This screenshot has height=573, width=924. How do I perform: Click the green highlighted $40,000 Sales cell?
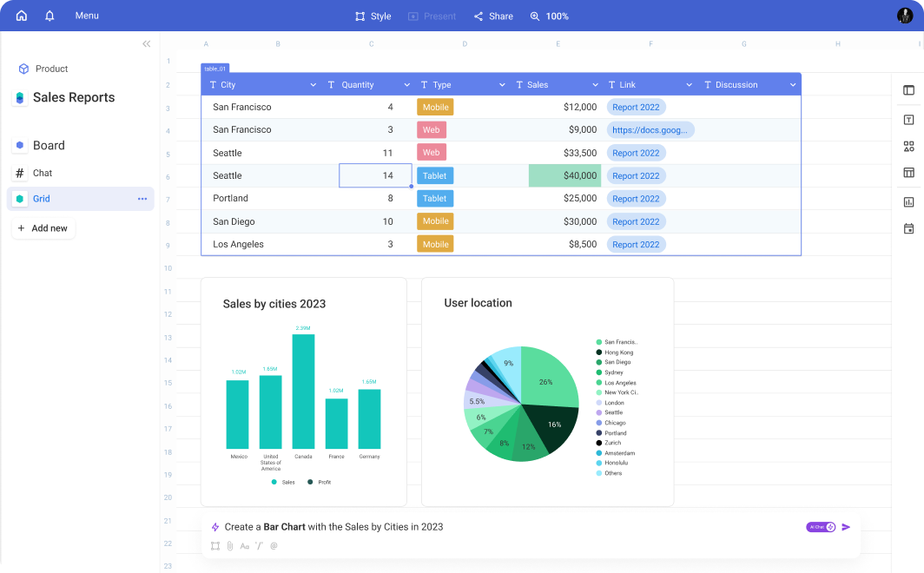pyautogui.click(x=564, y=175)
